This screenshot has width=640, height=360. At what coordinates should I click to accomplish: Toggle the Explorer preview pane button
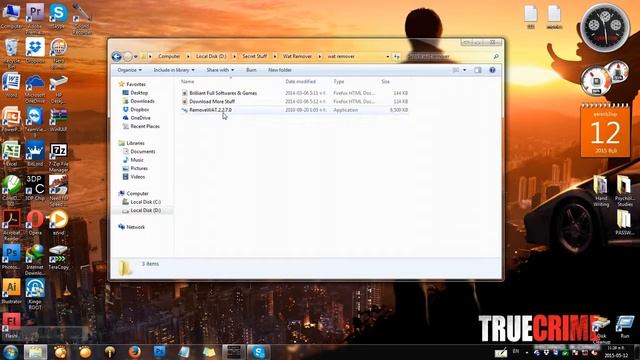[478, 70]
